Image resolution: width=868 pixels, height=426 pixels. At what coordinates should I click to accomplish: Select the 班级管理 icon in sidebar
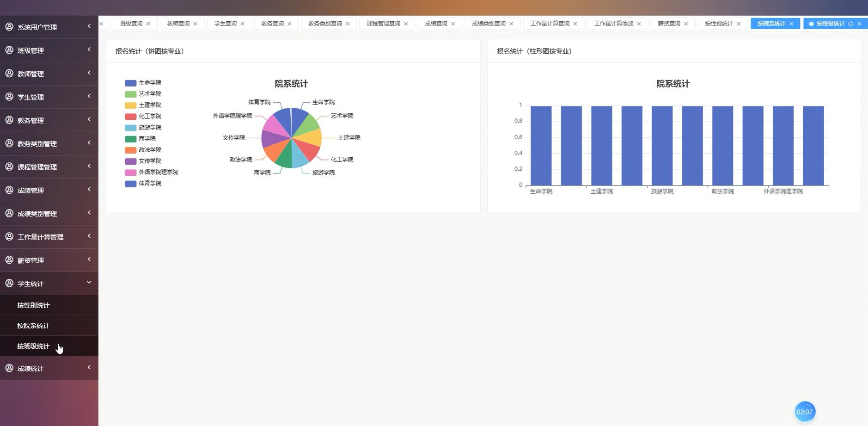9,49
